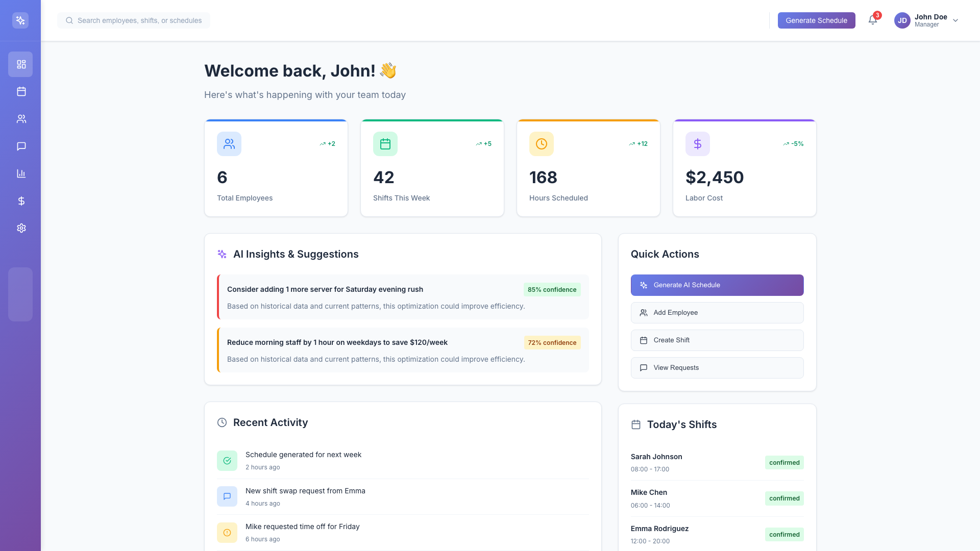Click the search employees input field
The width and height of the screenshot is (980, 551).
click(x=134, y=20)
